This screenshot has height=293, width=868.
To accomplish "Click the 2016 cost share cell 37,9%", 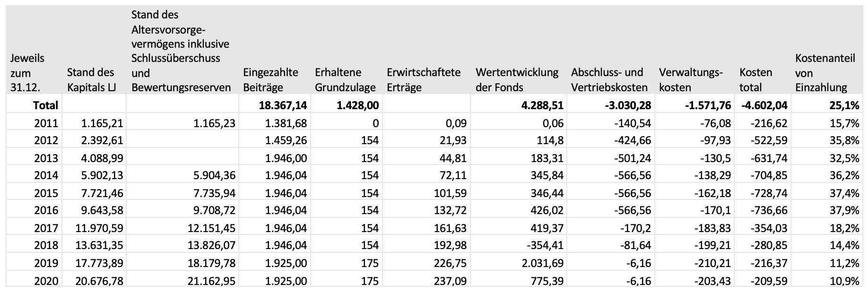I will point(846,210).
